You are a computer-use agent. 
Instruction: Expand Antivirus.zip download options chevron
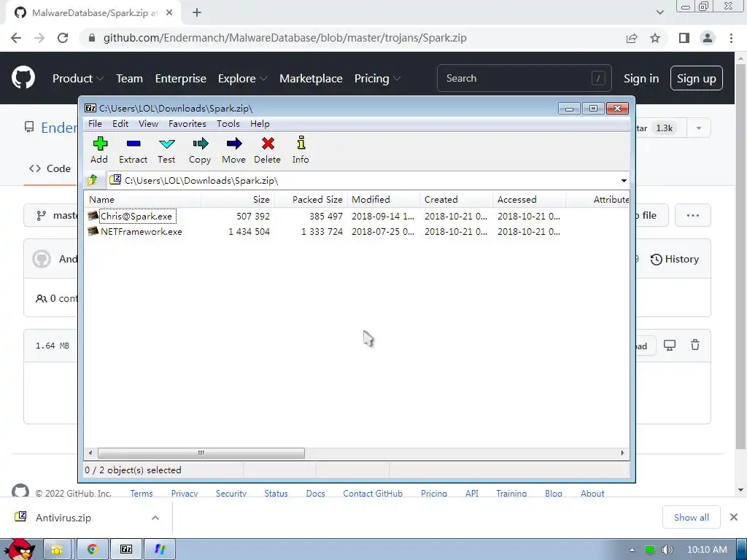tap(155, 518)
